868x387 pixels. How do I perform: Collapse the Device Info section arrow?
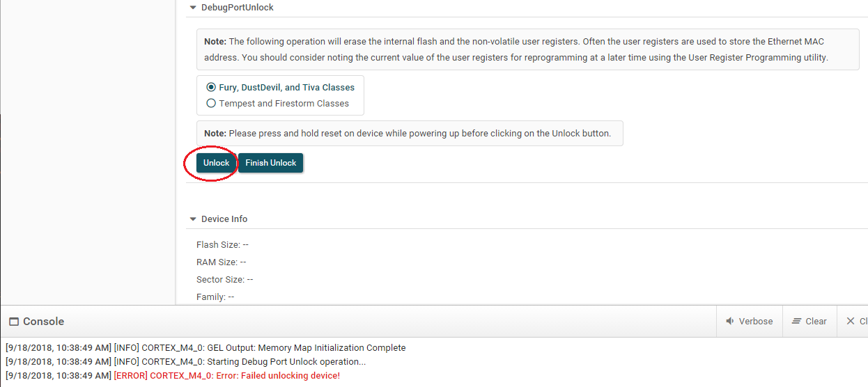point(193,219)
